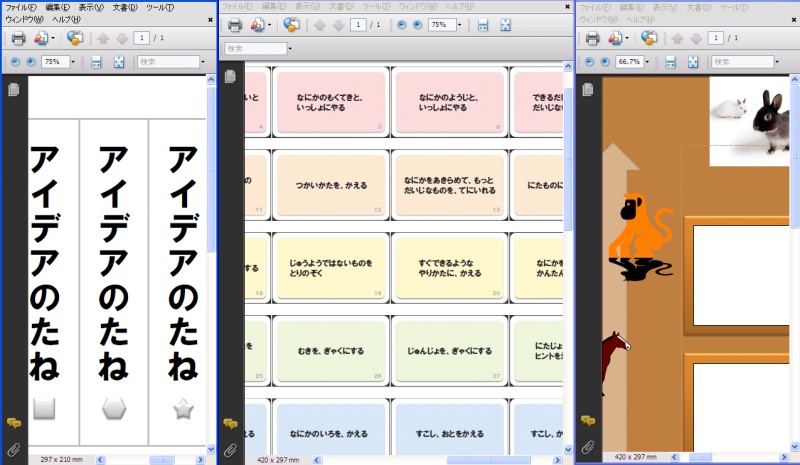Click the vertical scrollbar thumb in left window
Image resolution: width=800 pixels, height=465 pixels.
[211, 168]
